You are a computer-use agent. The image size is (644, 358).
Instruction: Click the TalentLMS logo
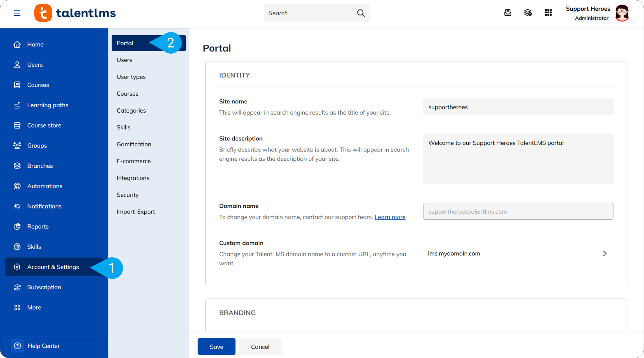pos(75,13)
